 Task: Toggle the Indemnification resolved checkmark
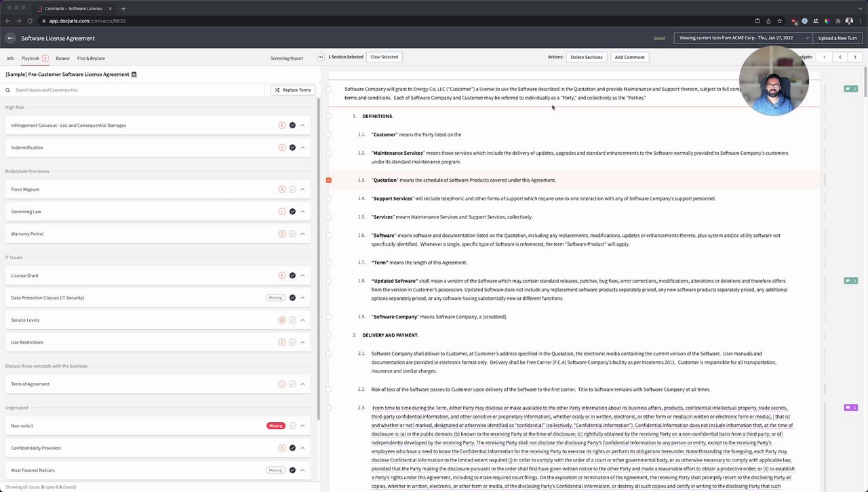coord(292,147)
